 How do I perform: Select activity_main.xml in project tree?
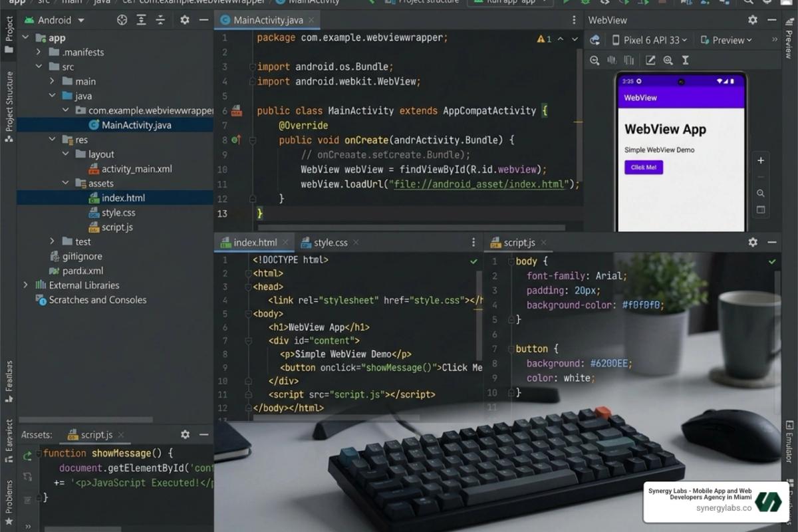click(136, 169)
